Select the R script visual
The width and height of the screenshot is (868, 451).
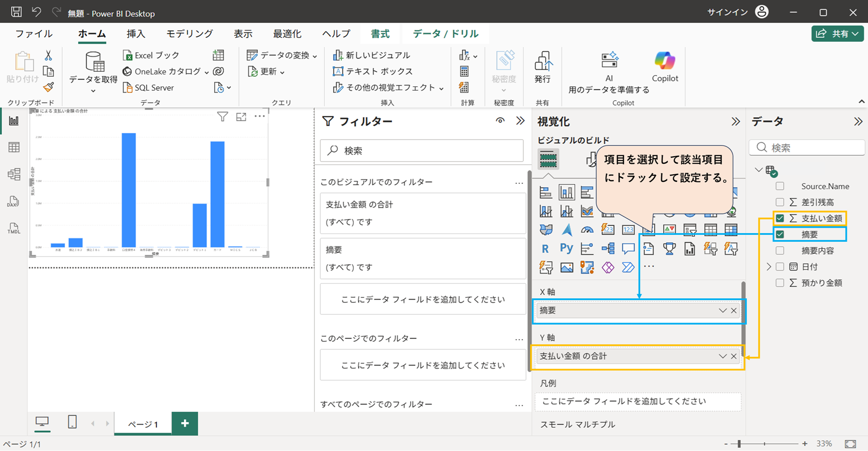545,248
